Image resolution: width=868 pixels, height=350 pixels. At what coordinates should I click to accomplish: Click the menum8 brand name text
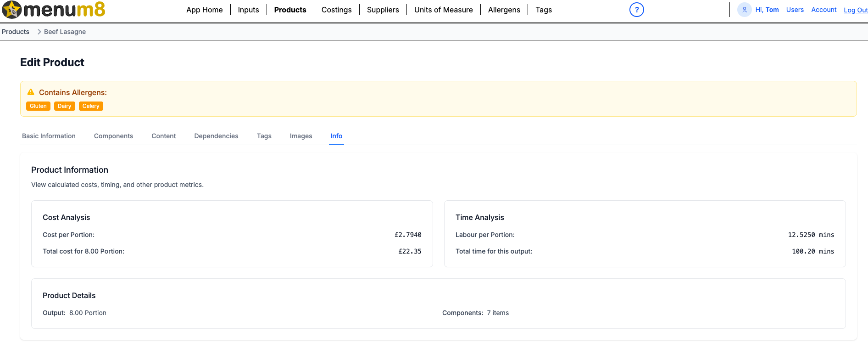(64, 10)
